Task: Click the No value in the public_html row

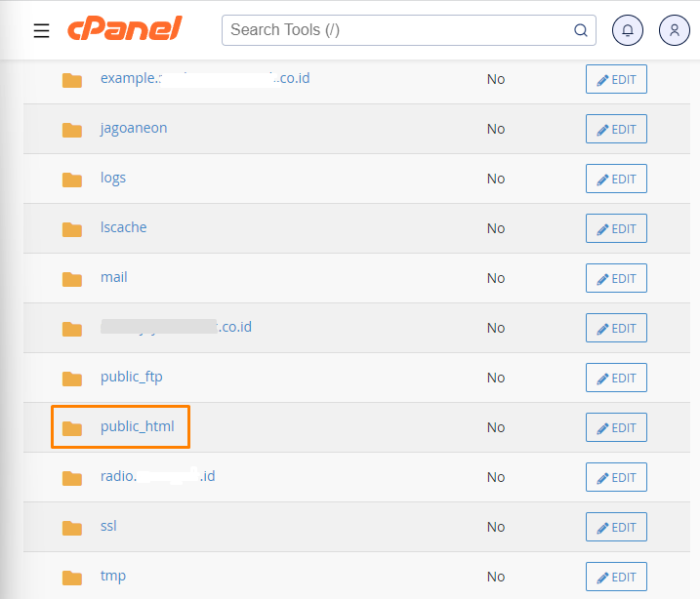Action: pyautogui.click(x=496, y=427)
